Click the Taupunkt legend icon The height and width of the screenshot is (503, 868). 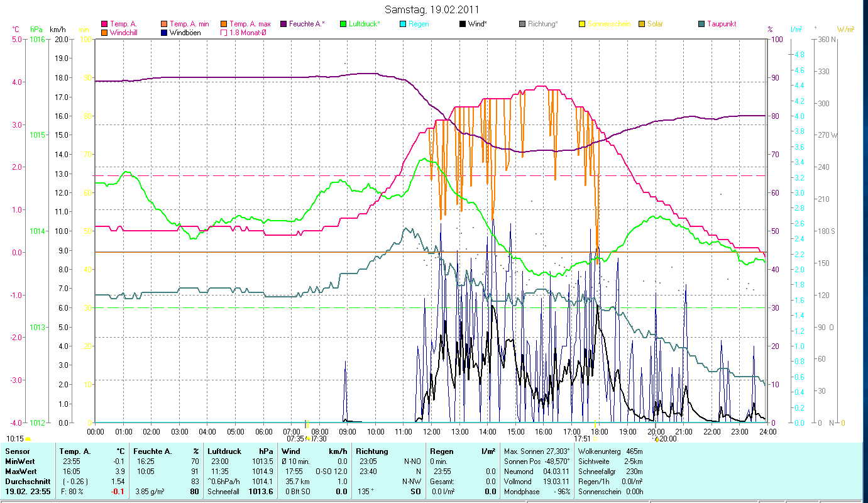pos(701,24)
